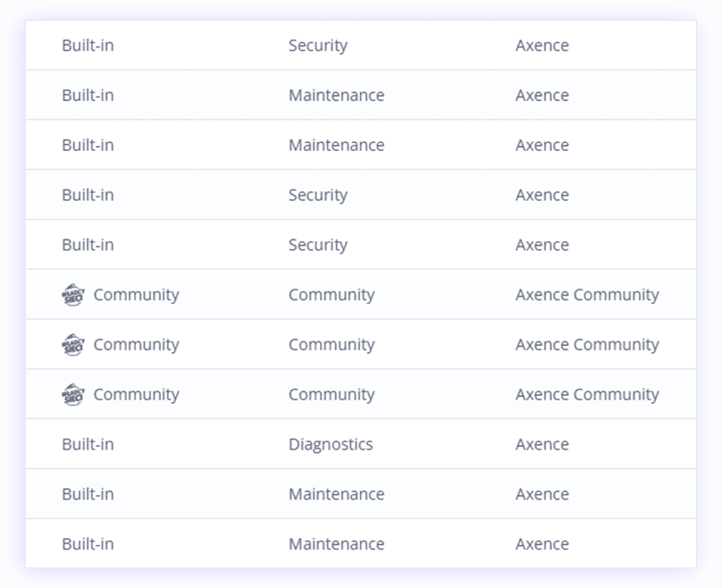Click Built-in in the last row
Viewport: 722px width, 588px height.
[x=88, y=544]
